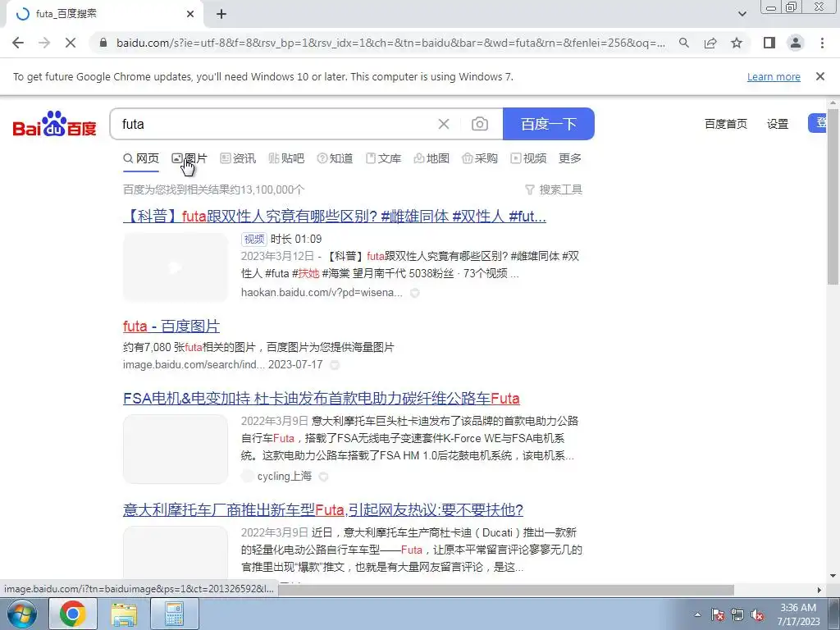
Task: Stop loading the page with the X icon
Action: tap(71, 43)
